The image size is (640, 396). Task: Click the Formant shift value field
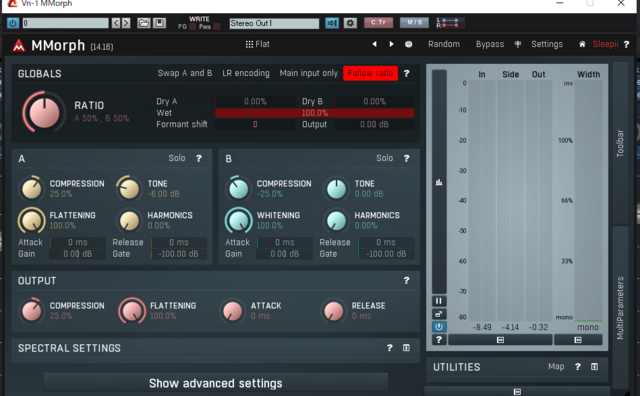[255, 124]
